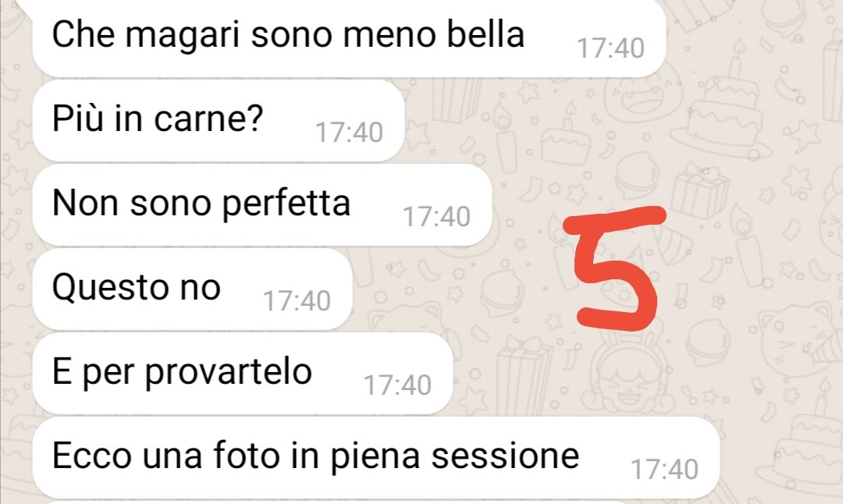Click the gift box doodle in chat background
Viewport: 843px width, 504px height.
point(699,190)
